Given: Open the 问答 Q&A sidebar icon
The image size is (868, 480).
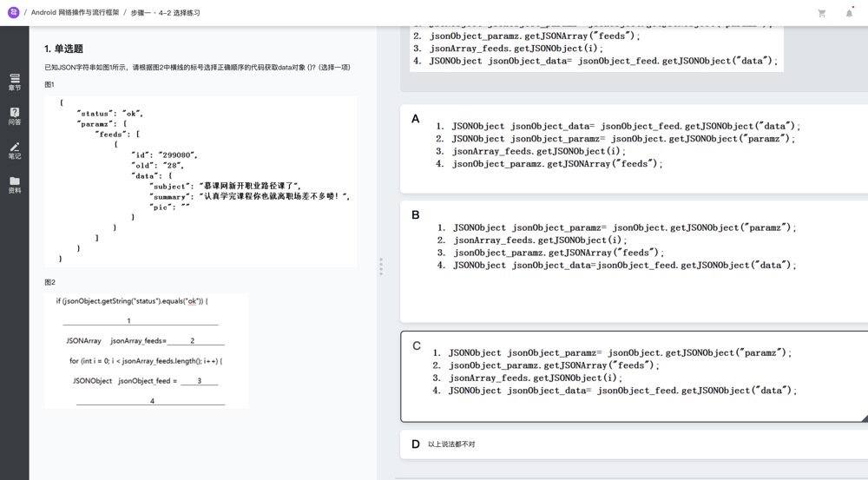Looking at the screenshot, I should tap(15, 116).
